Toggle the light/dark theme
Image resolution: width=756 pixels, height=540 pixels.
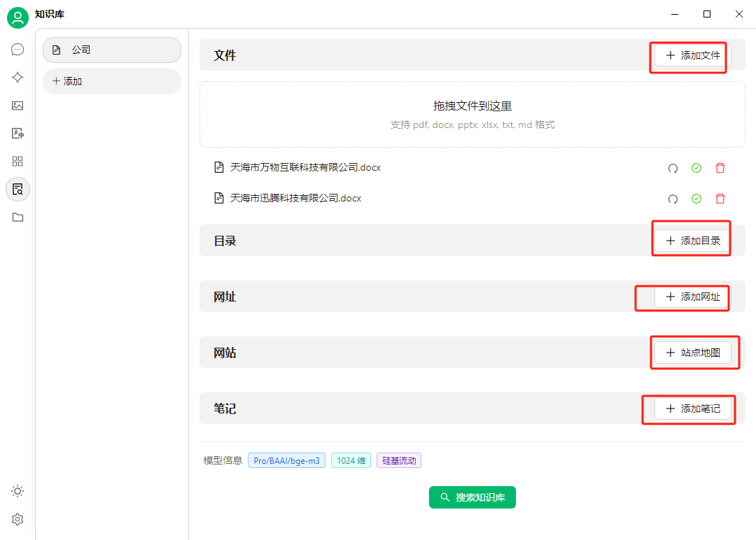coord(17,491)
